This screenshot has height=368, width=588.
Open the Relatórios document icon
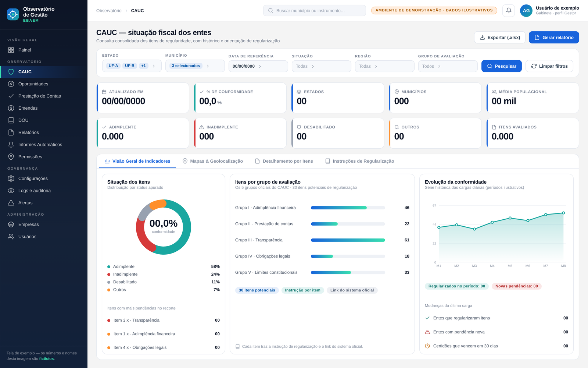(11, 132)
